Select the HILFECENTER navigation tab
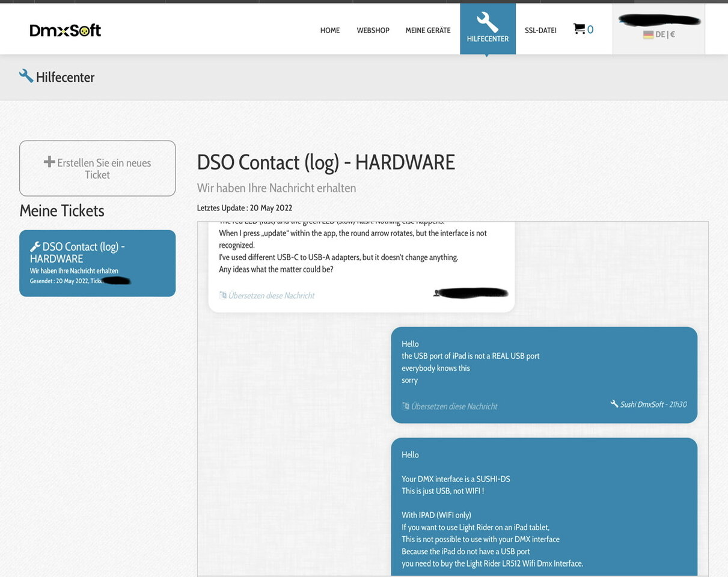Screen dimensions: 728x577 point(488,29)
